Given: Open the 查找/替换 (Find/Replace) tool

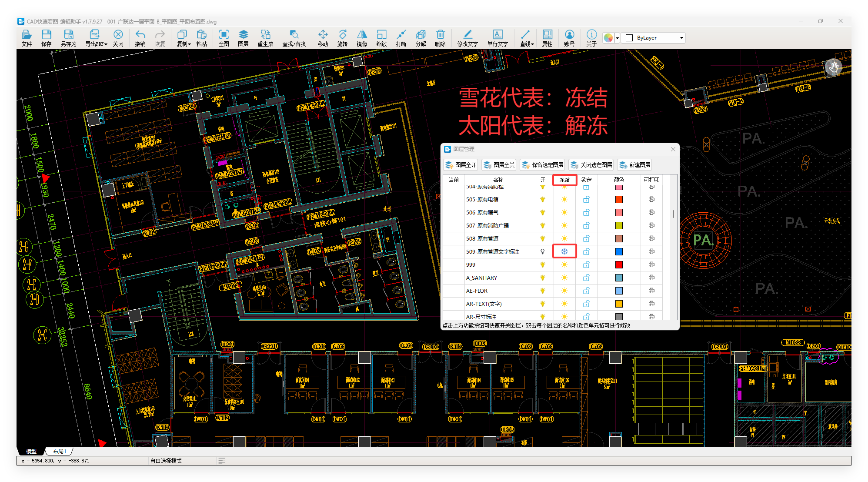Looking at the screenshot, I should (294, 38).
